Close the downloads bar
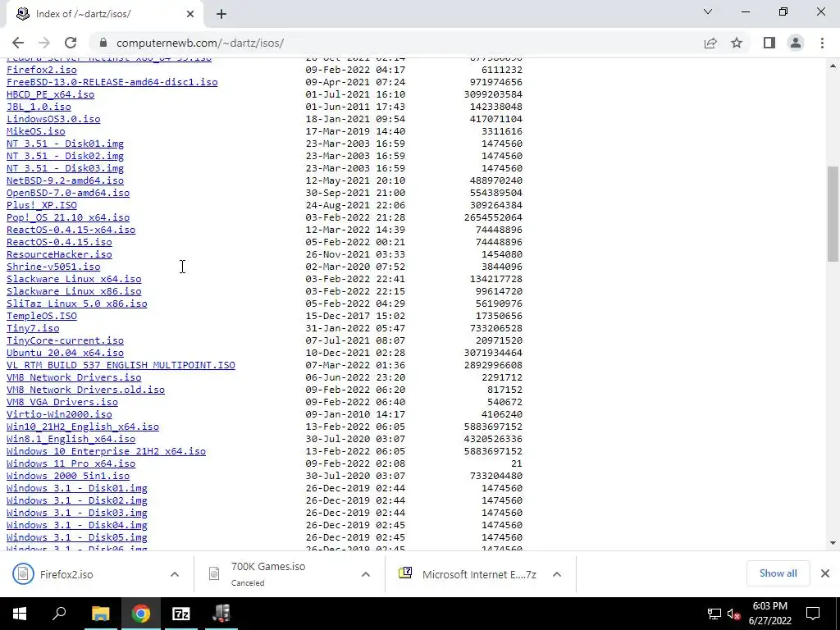This screenshot has width=840, height=630. click(x=825, y=573)
